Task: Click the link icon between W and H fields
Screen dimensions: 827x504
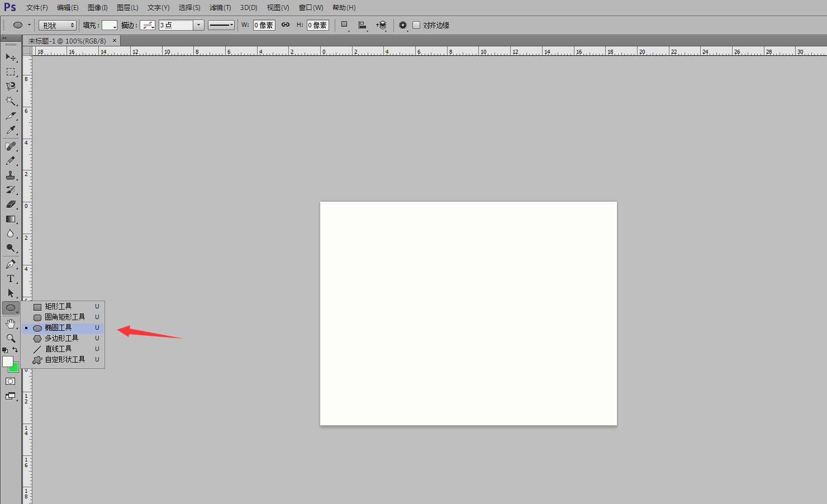Action: (x=286, y=25)
